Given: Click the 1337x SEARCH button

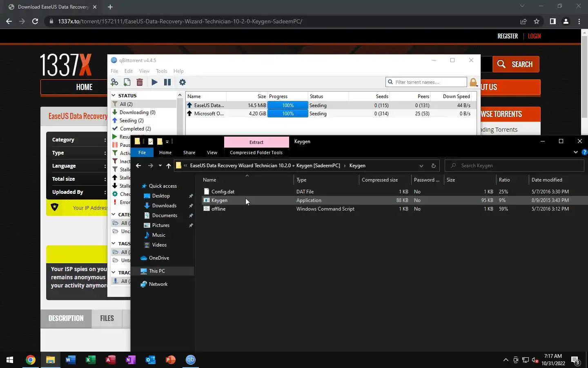Looking at the screenshot, I should (x=516, y=64).
